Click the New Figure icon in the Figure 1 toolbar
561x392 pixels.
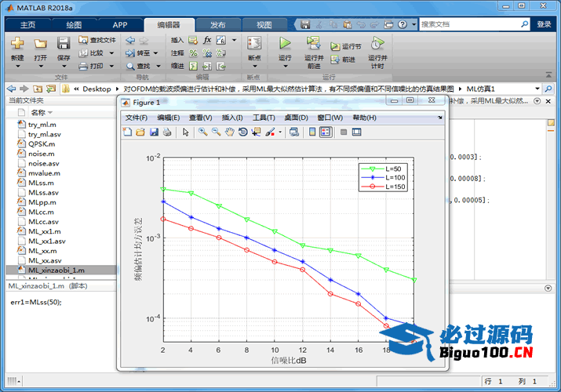coord(127,132)
